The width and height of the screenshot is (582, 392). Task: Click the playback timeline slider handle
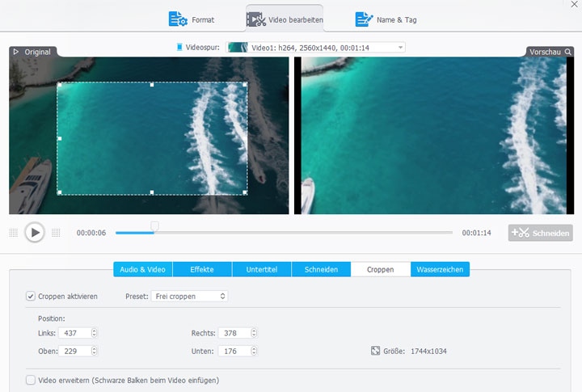point(155,226)
